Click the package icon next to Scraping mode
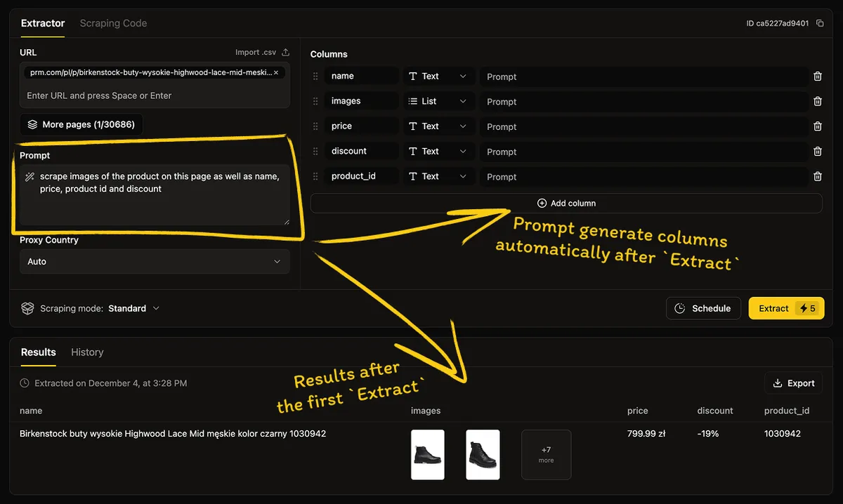This screenshot has width=843, height=504. [27, 308]
